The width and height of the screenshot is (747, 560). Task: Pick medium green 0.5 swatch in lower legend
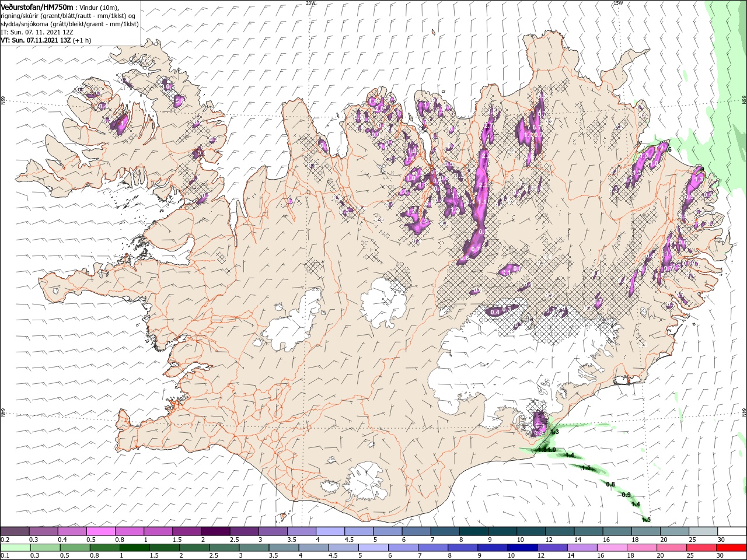(x=75, y=548)
